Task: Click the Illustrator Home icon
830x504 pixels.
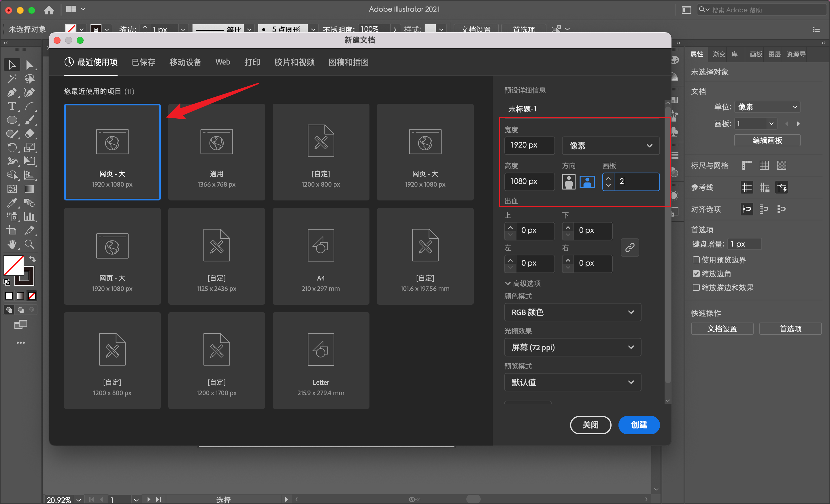Action: pos(49,10)
